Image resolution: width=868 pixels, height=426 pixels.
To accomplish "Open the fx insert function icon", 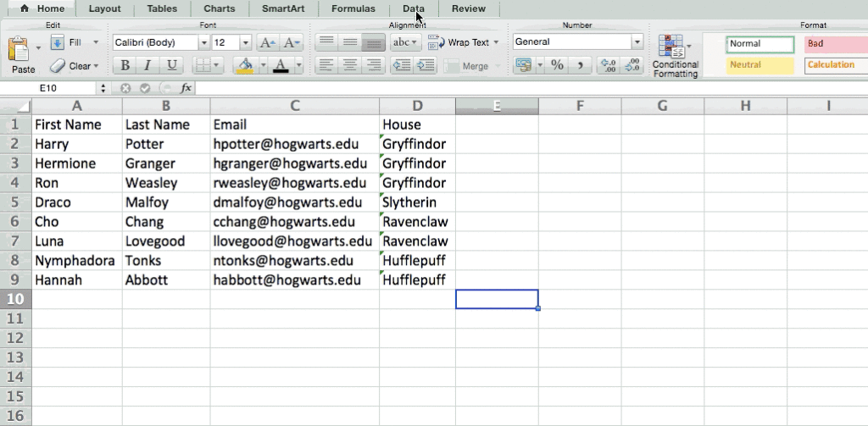I will coord(186,87).
